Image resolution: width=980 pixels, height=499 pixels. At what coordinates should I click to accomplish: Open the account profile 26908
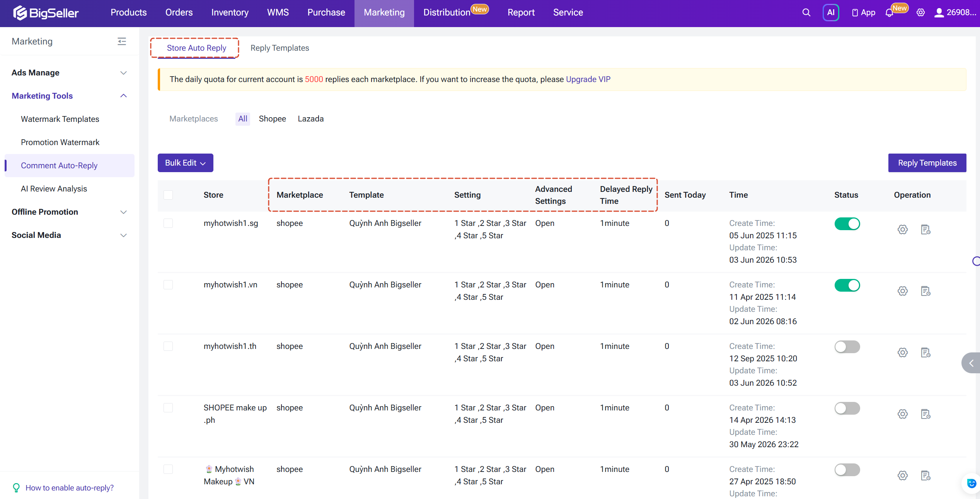(x=955, y=13)
